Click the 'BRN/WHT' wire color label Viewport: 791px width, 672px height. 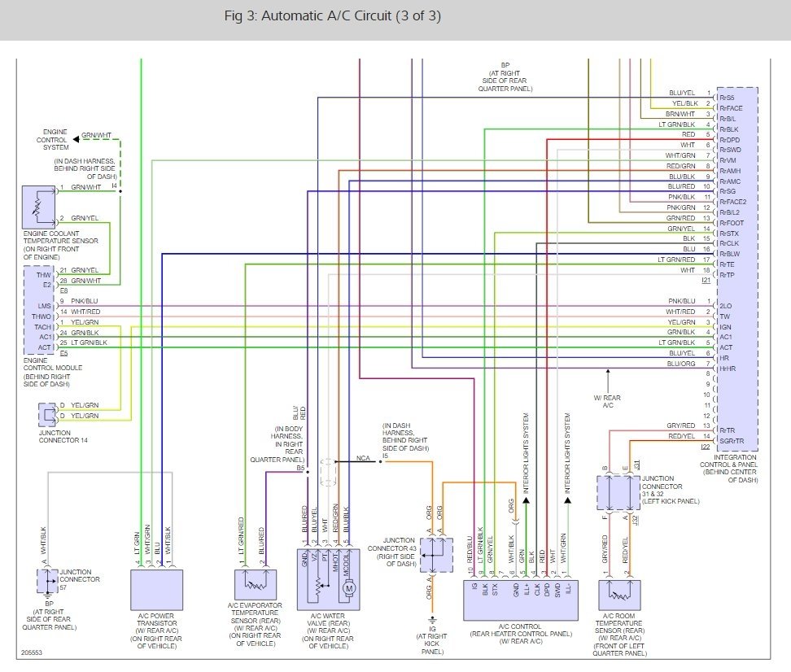point(680,114)
